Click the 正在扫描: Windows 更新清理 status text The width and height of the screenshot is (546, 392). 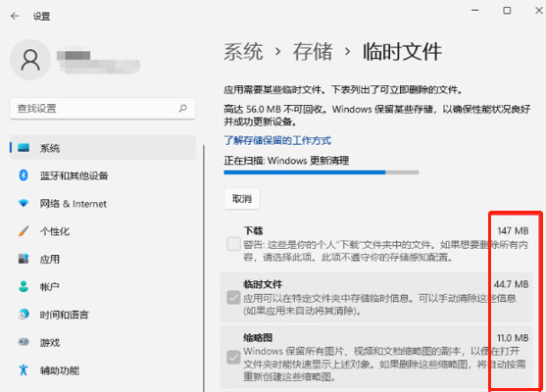[x=286, y=161]
